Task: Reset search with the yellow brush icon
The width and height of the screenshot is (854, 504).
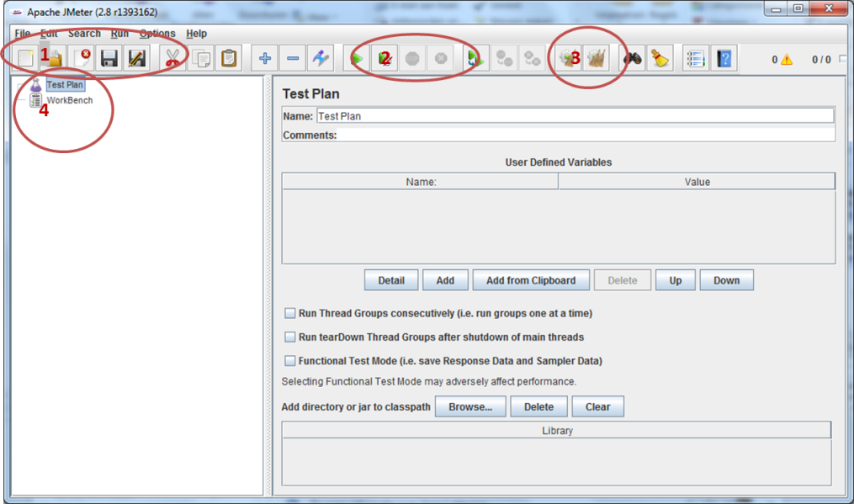Action: [x=660, y=58]
